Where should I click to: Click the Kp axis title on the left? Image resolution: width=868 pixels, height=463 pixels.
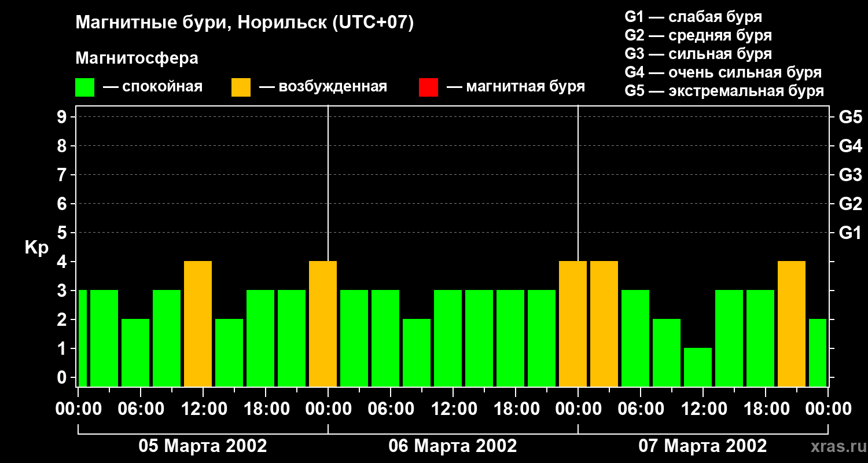click(36, 248)
